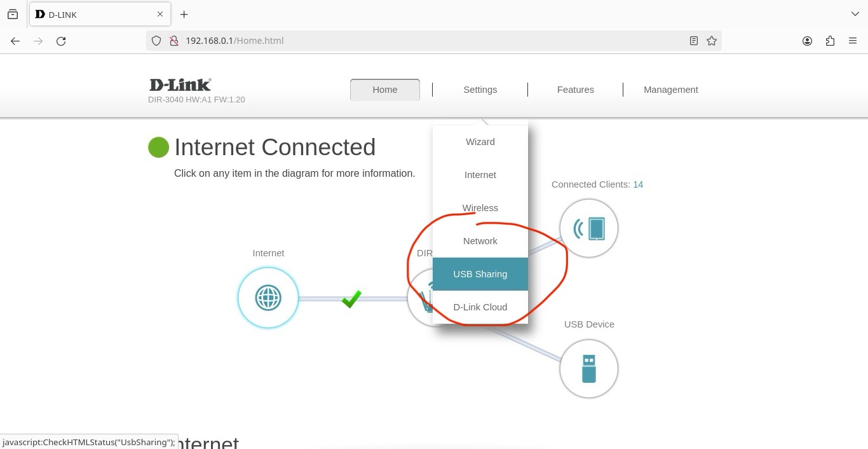Open the Settings menu
868x449 pixels.
click(480, 90)
